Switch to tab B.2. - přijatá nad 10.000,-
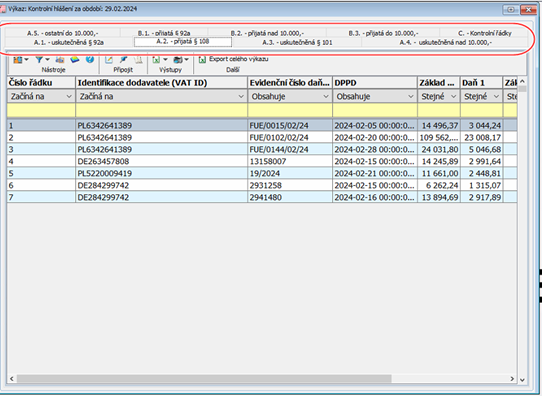 click(267, 33)
